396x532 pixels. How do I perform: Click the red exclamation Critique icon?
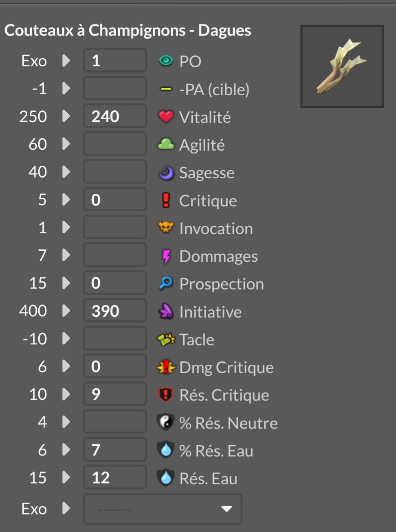tap(166, 200)
